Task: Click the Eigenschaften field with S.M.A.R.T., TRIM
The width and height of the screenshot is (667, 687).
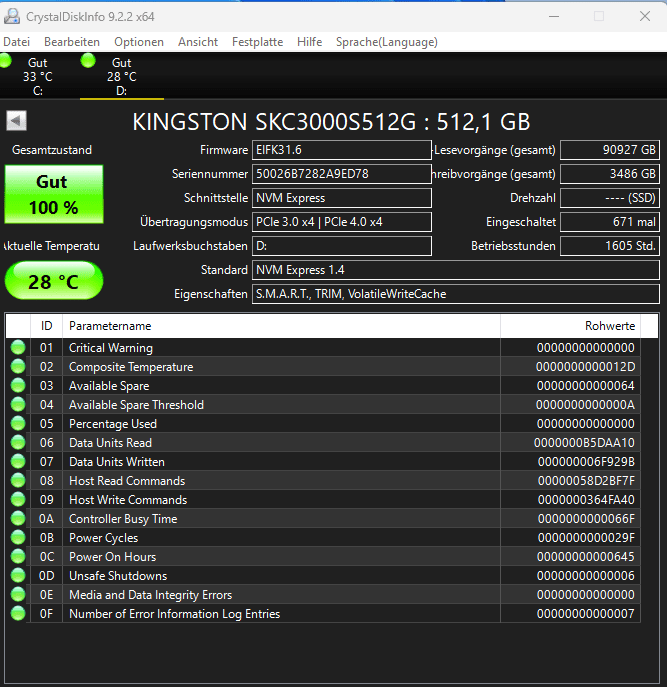Action: (456, 294)
